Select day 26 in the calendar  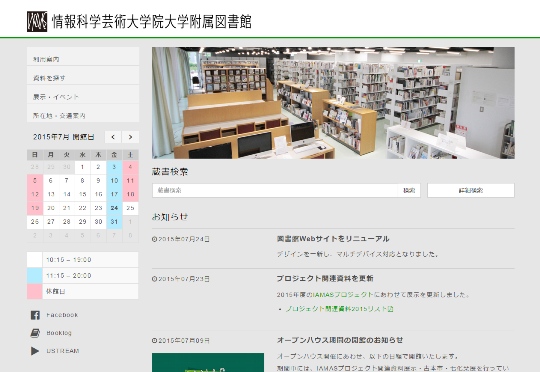point(35,222)
